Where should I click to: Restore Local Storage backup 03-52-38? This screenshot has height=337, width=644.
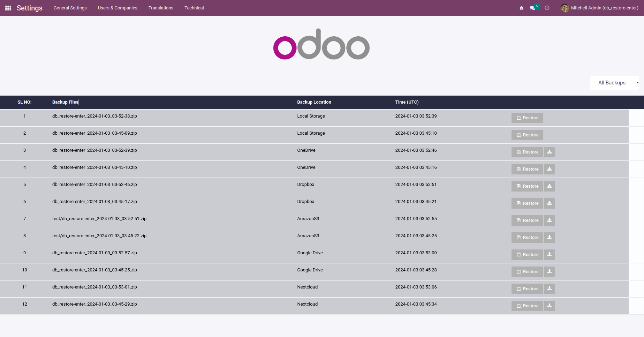point(527,118)
